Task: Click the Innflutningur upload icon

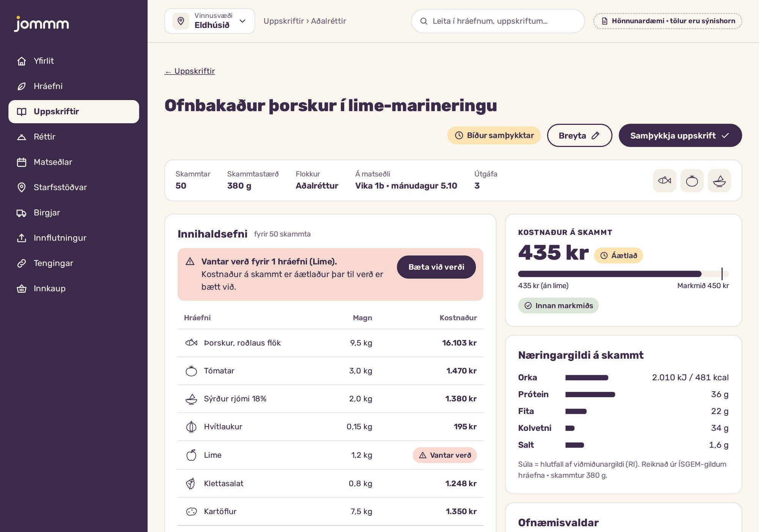Action: [22, 238]
